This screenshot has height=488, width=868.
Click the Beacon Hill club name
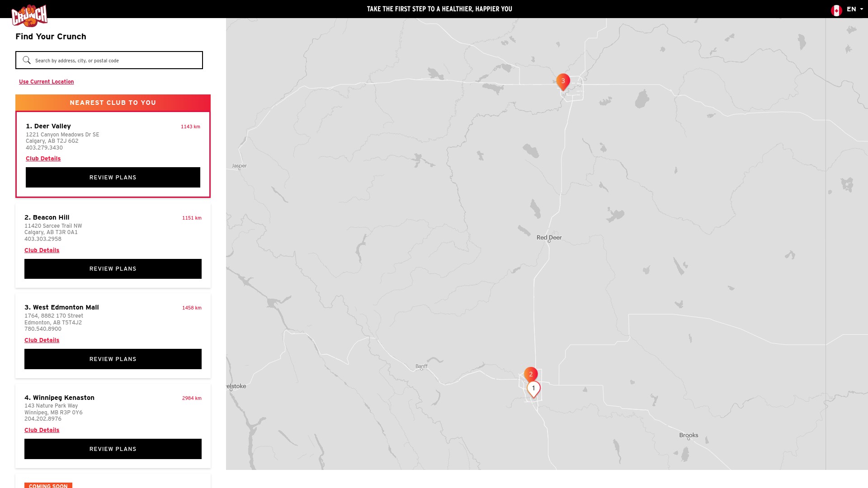tap(47, 217)
